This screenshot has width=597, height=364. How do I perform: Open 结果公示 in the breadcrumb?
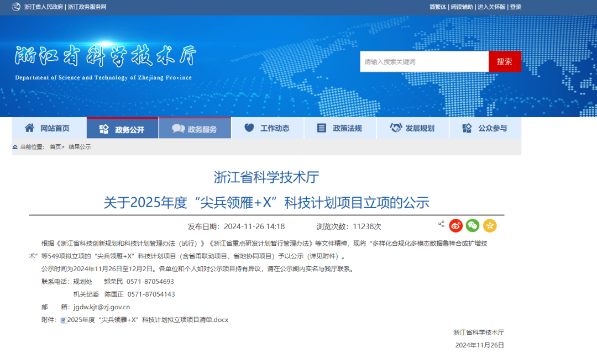80,147
